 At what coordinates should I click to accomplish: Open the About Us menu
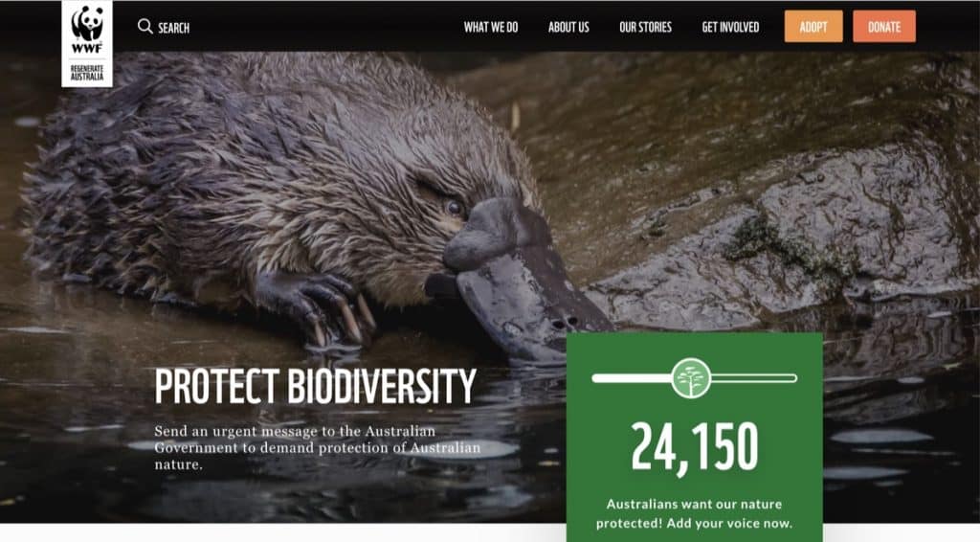(568, 27)
